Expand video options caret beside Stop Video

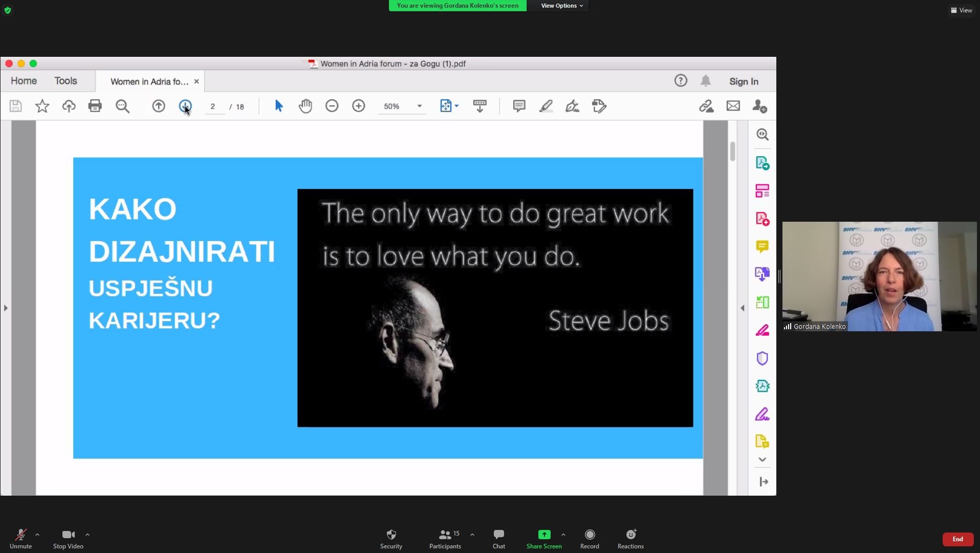(x=88, y=535)
